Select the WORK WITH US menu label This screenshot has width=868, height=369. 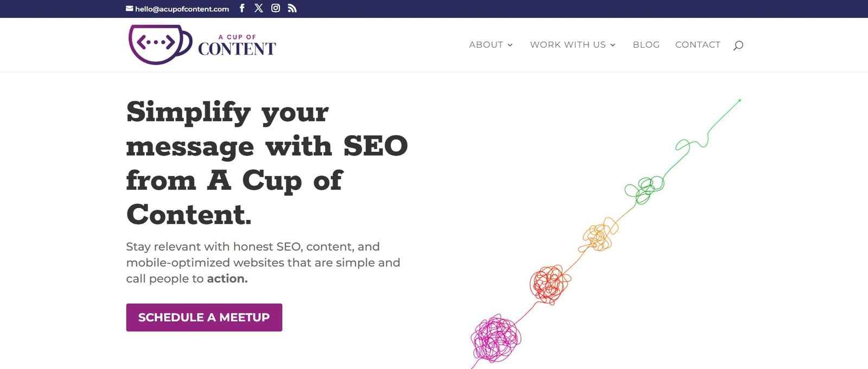click(567, 45)
